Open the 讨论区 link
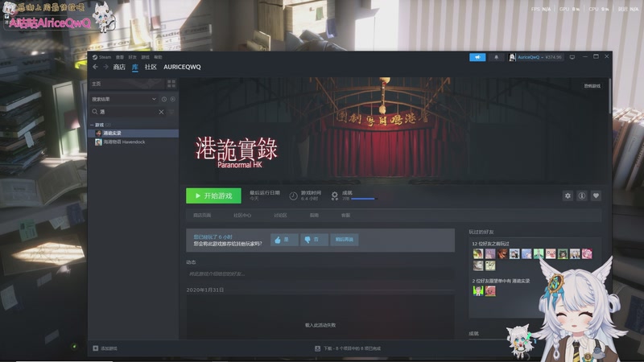644x362 pixels. click(x=280, y=215)
